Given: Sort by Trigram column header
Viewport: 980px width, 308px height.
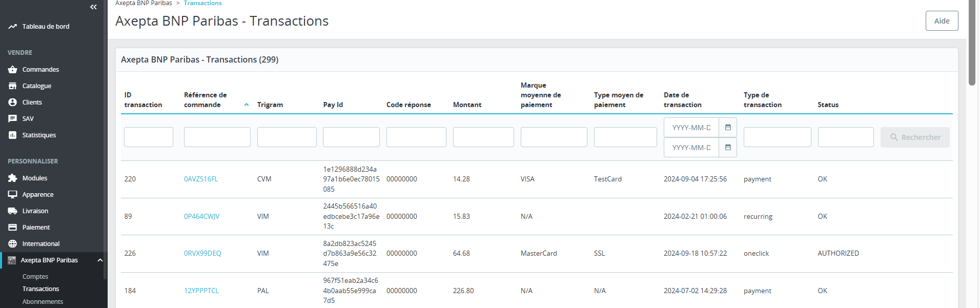Looking at the screenshot, I should pos(270,105).
